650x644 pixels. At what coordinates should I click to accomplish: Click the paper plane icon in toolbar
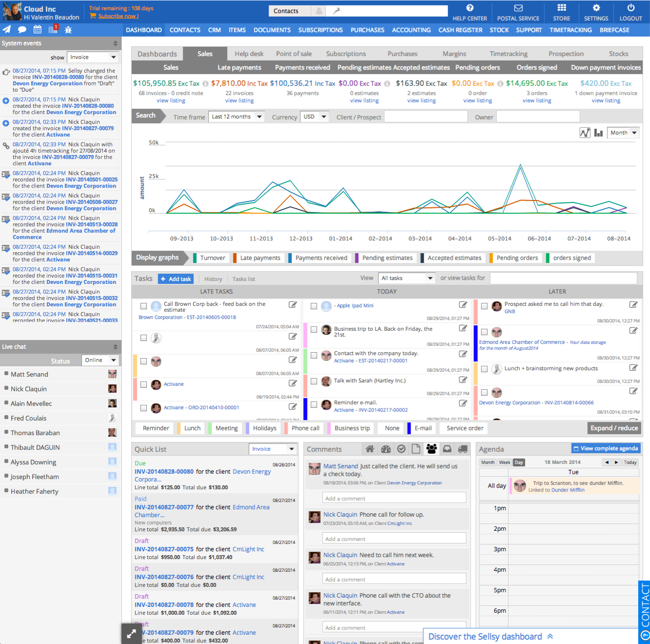pyautogui.click(x=7, y=29)
